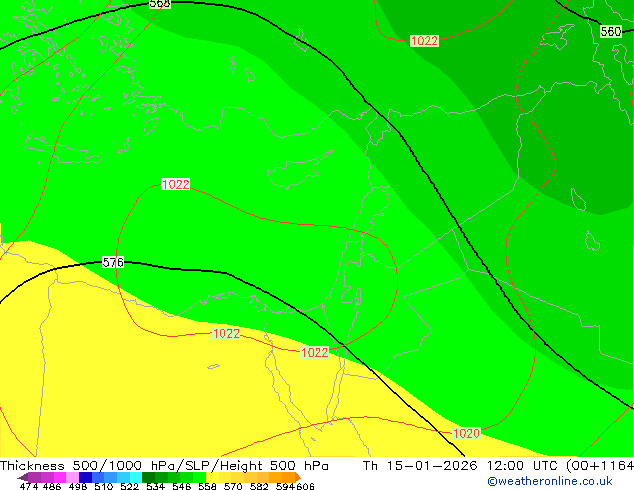Select the dark blue legend swatch
This screenshot has width=634, height=490.
pos(85,477)
